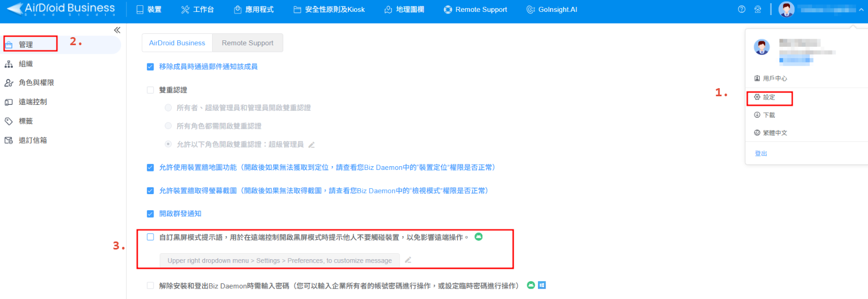Open the 裝置 menu in top bar
Screen dimensions: 868x299
(x=149, y=10)
